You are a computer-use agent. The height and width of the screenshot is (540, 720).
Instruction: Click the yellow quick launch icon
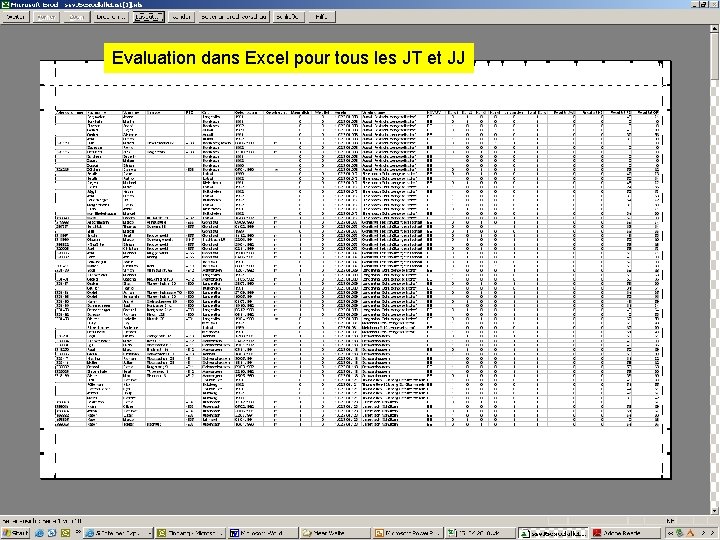(65, 533)
